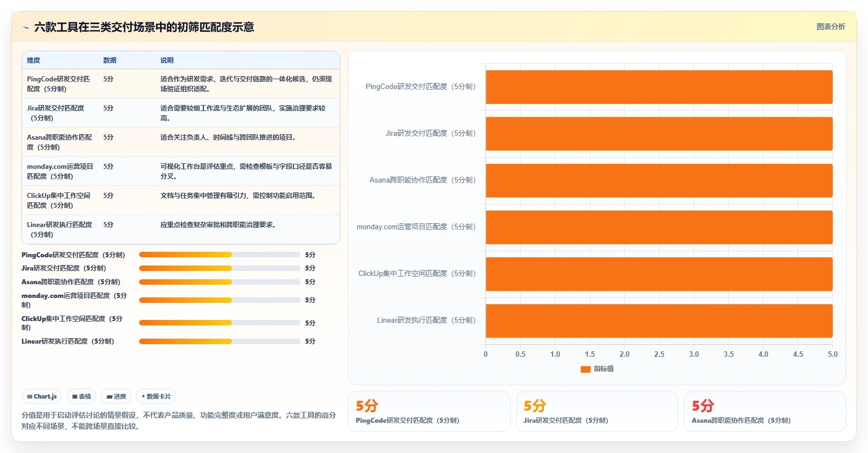Click monday.com运营项目匹配度 table cell
This screenshot has width=868, height=453.
(59, 171)
